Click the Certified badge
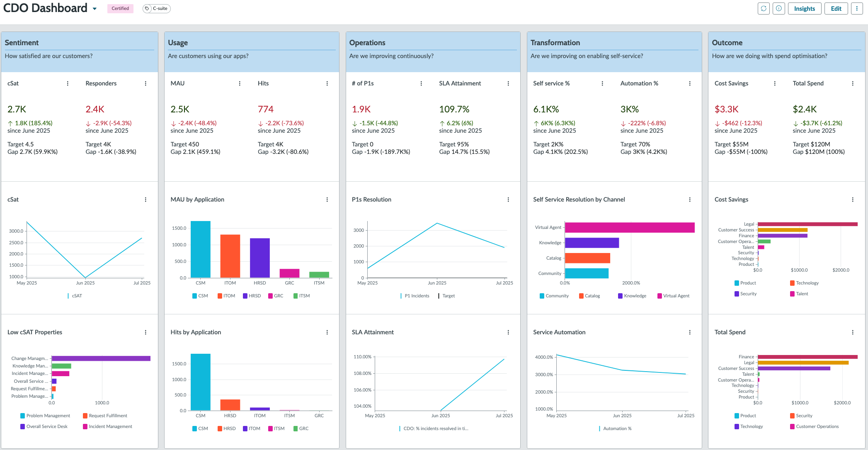 [x=120, y=8]
